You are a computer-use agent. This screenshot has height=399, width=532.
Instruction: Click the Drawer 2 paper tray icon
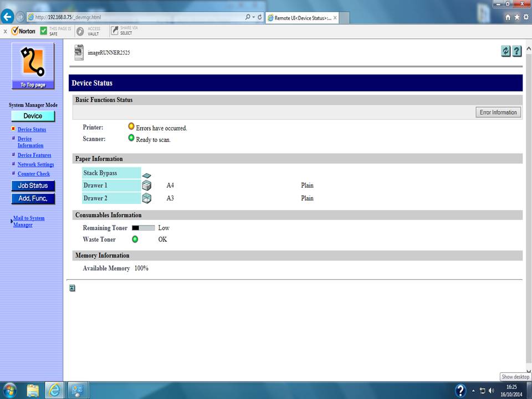point(146,198)
